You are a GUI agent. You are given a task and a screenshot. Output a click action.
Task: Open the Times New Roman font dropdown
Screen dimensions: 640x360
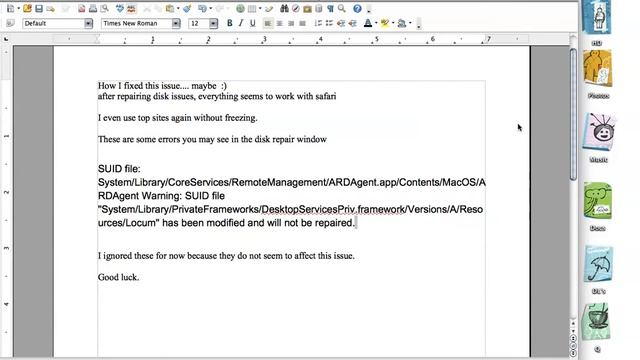coord(176,24)
